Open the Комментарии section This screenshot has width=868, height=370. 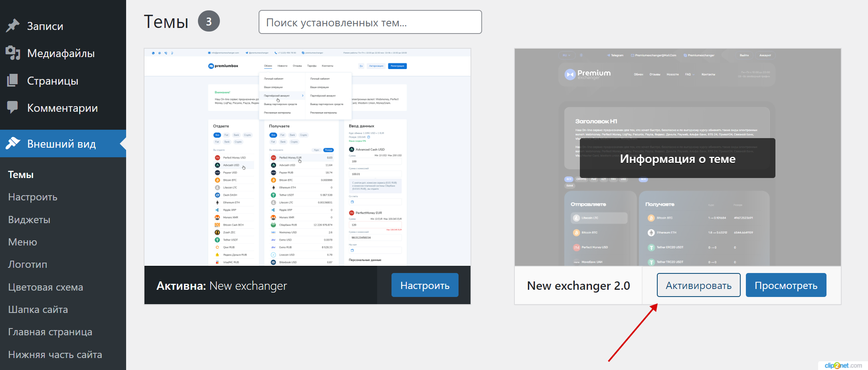pos(62,108)
